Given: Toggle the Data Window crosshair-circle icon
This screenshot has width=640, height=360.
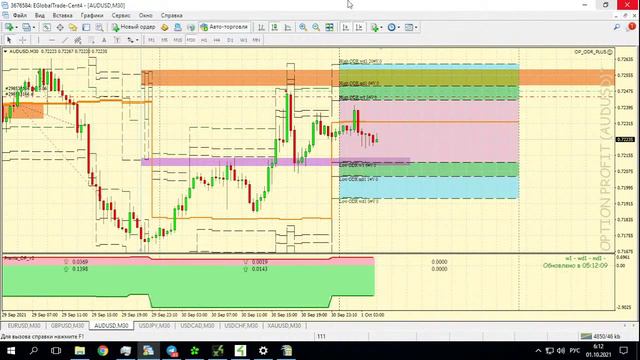Looking at the screenshot, I should click(x=60, y=27).
